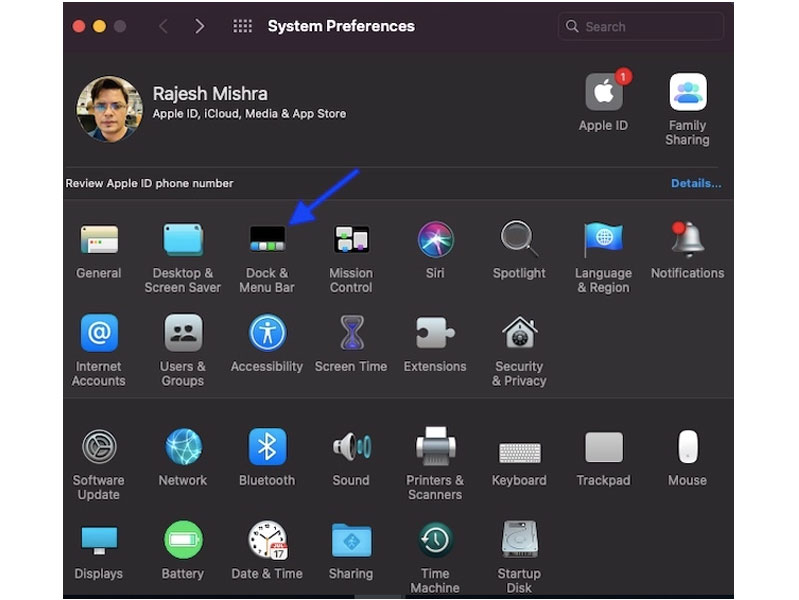Minimize the System Preferences window
The width and height of the screenshot is (799, 600).
[x=99, y=26]
